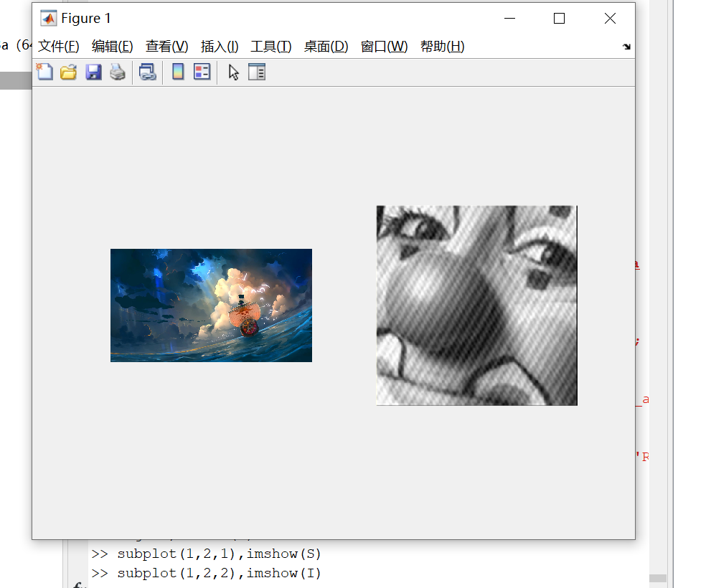The height and width of the screenshot is (588, 711).
Task: Click the New Figure toolbar icon
Action: click(x=44, y=72)
